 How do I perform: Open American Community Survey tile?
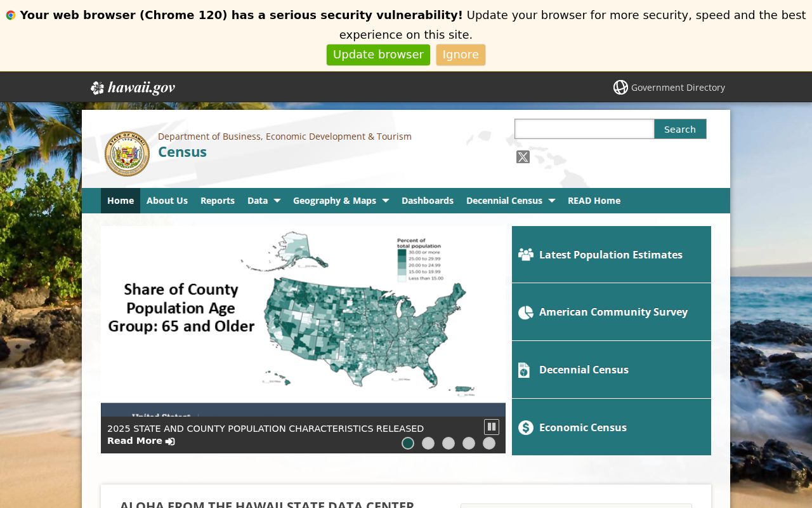(x=612, y=312)
